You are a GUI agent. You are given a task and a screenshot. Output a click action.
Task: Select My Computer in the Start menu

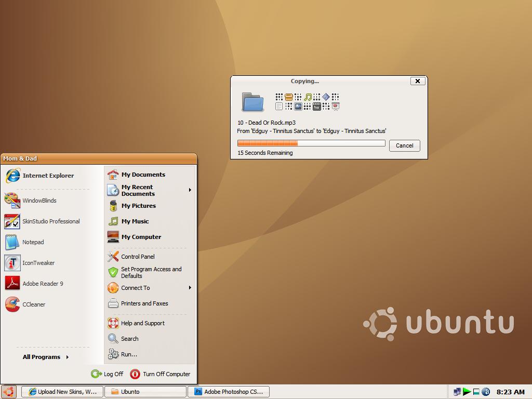140,237
